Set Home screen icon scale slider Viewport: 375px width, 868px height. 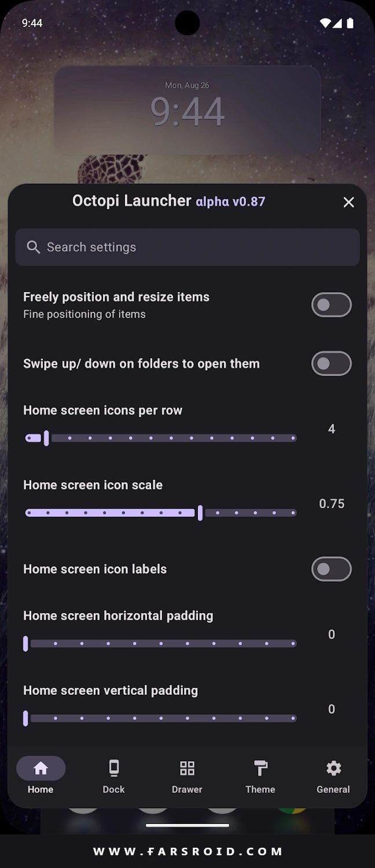click(x=161, y=513)
